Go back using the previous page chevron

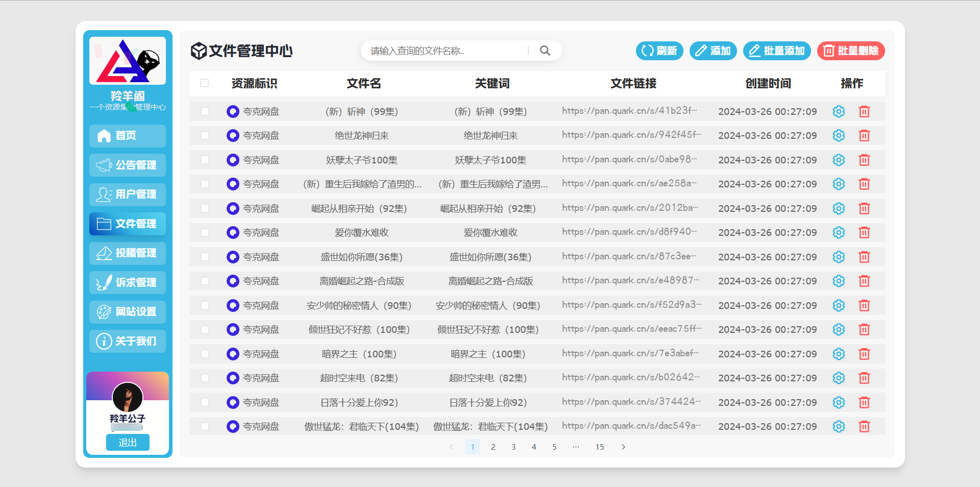point(451,447)
